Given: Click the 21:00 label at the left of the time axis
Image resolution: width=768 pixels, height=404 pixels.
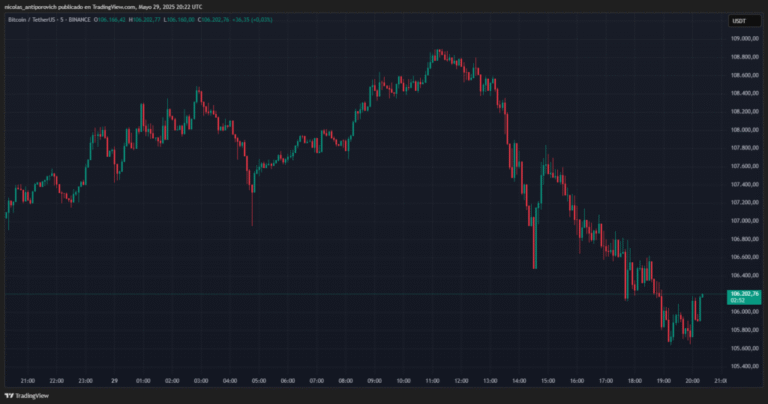Looking at the screenshot, I should click(28, 381).
